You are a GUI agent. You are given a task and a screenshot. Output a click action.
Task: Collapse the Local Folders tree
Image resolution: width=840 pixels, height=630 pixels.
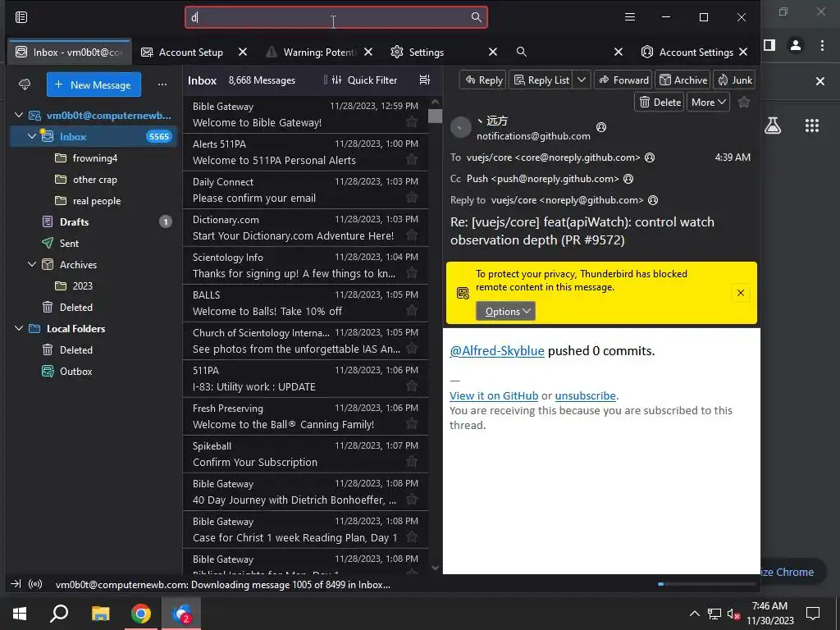point(19,328)
